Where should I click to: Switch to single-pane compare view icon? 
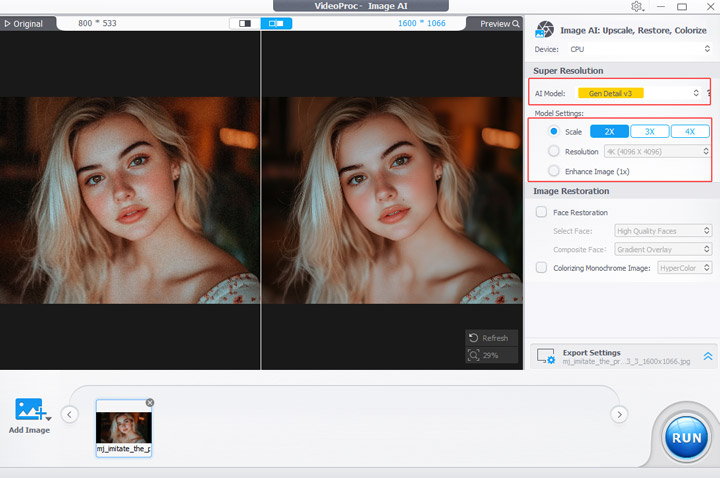coord(245,23)
